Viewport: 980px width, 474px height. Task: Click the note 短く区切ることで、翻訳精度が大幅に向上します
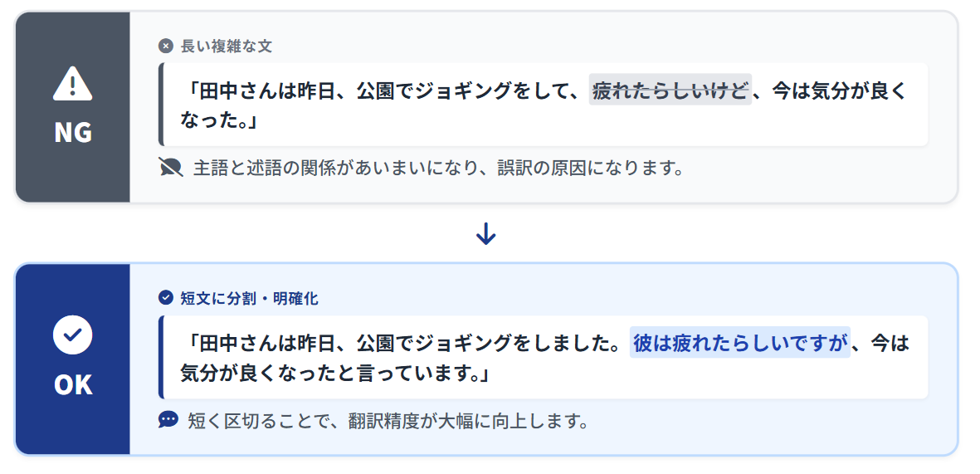pyautogui.click(x=388, y=421)
